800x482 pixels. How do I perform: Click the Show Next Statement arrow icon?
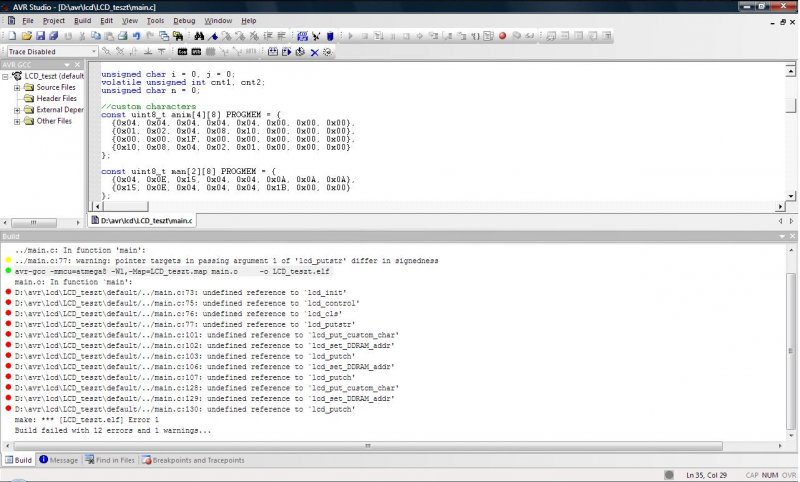point(420,36)
